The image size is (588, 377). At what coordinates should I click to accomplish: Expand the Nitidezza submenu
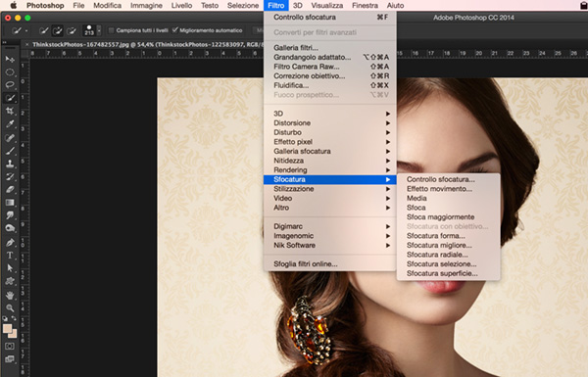tap(330, 161)
